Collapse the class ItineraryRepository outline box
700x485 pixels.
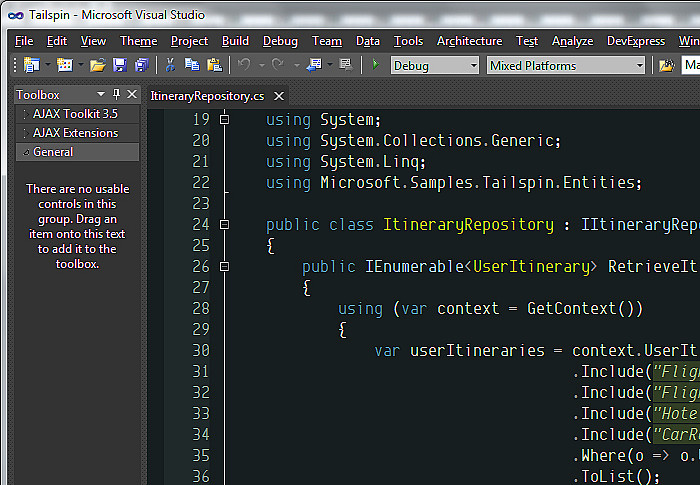[225, 225]
